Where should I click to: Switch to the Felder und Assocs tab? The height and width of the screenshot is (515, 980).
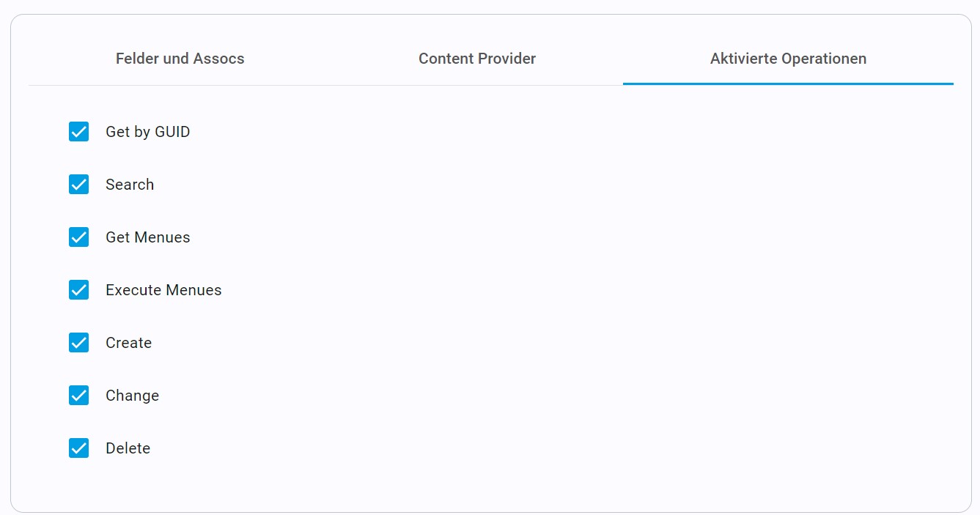tap(180, 59)
